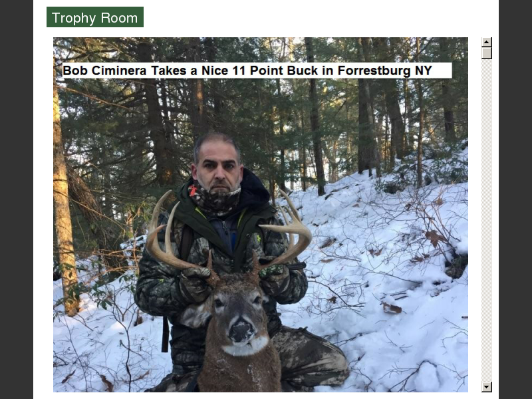Click the hunter's gloved hand holding antler
This screenshot has width=532, height=399.
(195, 285)
